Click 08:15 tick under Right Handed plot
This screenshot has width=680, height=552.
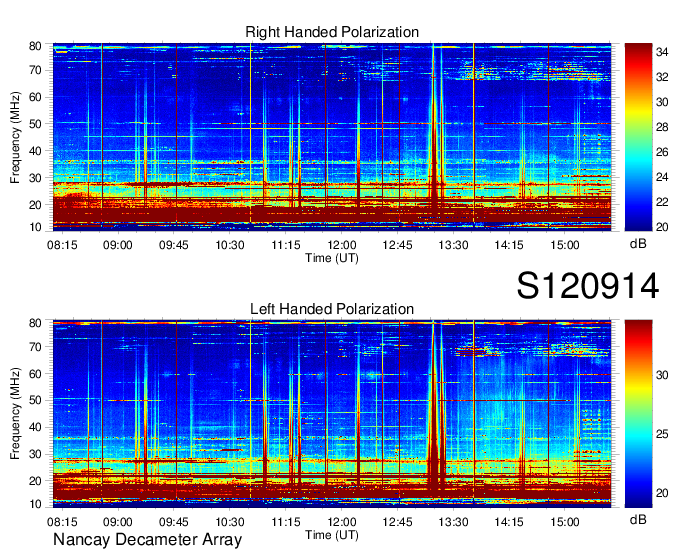(62, 245)
